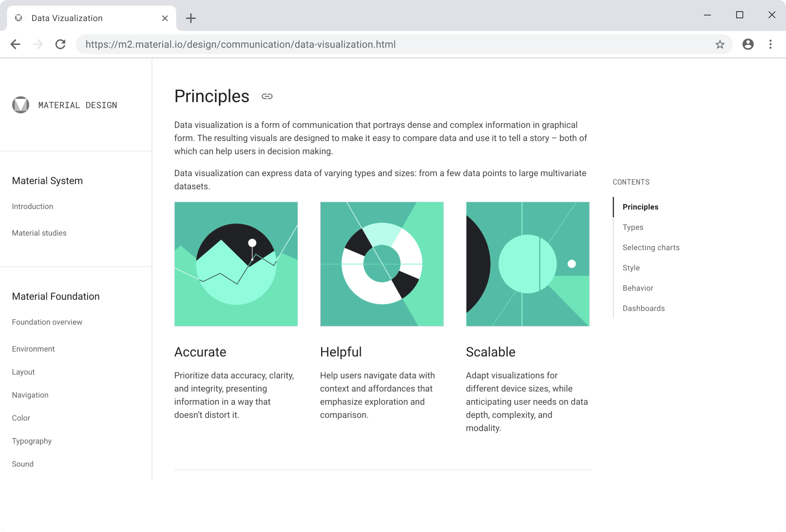Viewport: 786px width, 532px height.
Task: Click the URL address bar
Action: [x=386, y=44]
